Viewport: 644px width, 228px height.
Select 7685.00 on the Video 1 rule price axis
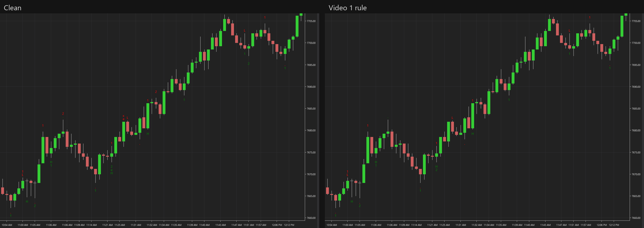[636, 109]
